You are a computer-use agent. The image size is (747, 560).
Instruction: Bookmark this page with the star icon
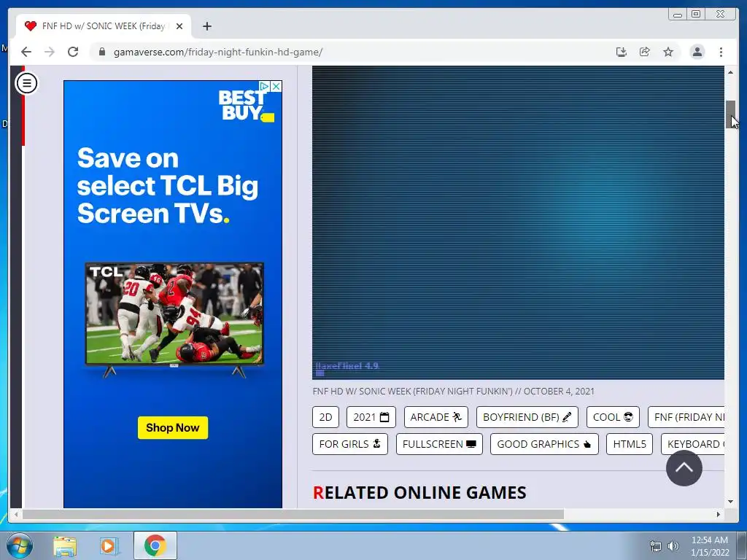[x=668, y=52]
